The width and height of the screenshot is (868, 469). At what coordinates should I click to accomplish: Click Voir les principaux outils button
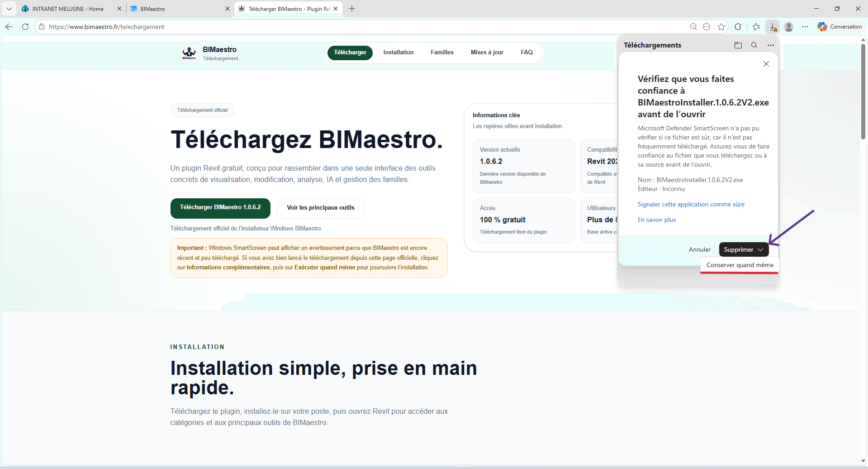[321, 208]
